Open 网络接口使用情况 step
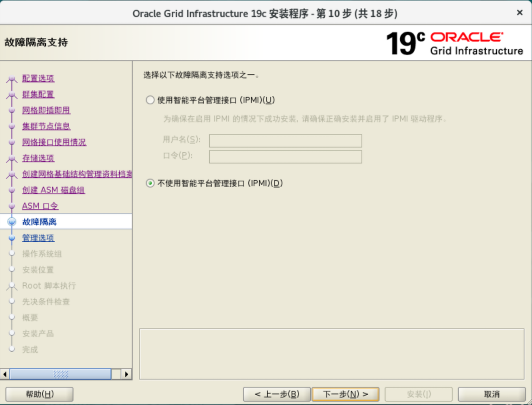This screenshot has height=405, width=532. [x=54, y=142]
